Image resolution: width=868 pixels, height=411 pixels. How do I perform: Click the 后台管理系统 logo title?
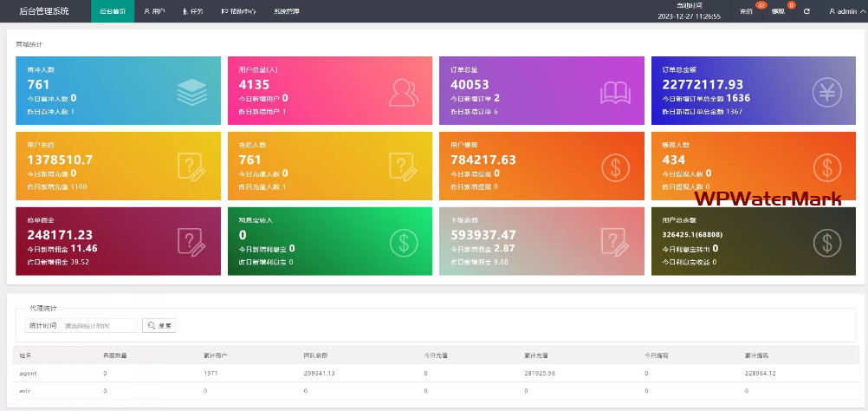43,11
